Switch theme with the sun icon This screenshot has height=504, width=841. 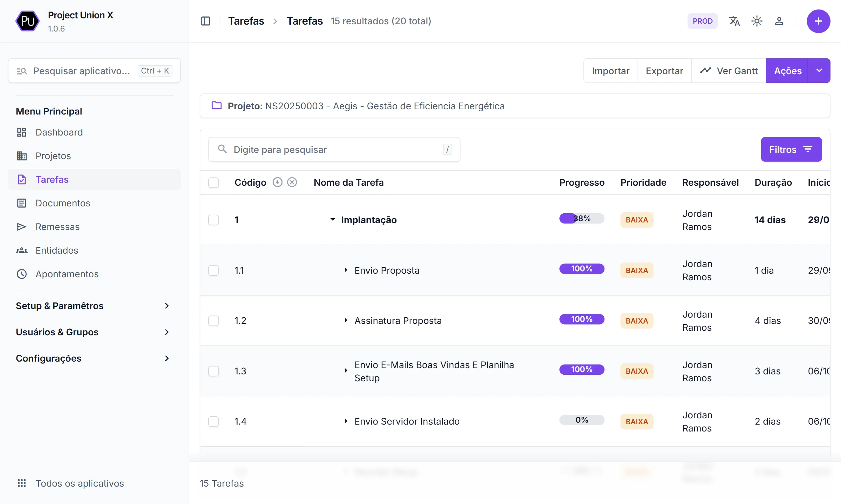point(757,21)
